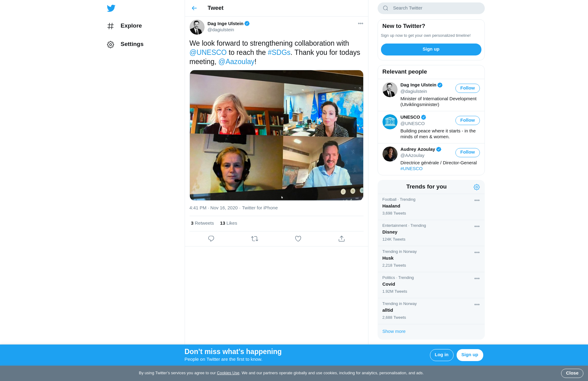Viewport: 588px width, 381px height.
Task: Open more options for Haaland trend
Action: point(477,200)
